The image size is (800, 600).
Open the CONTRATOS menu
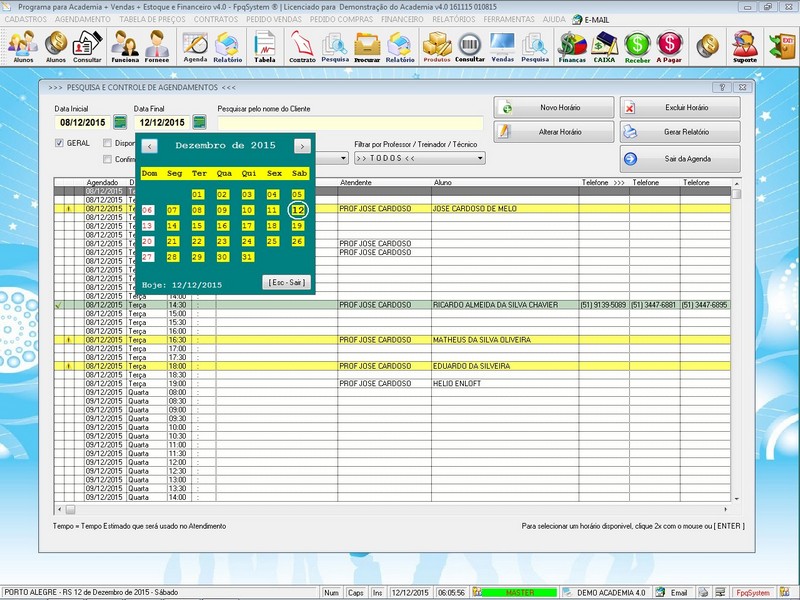216,19
